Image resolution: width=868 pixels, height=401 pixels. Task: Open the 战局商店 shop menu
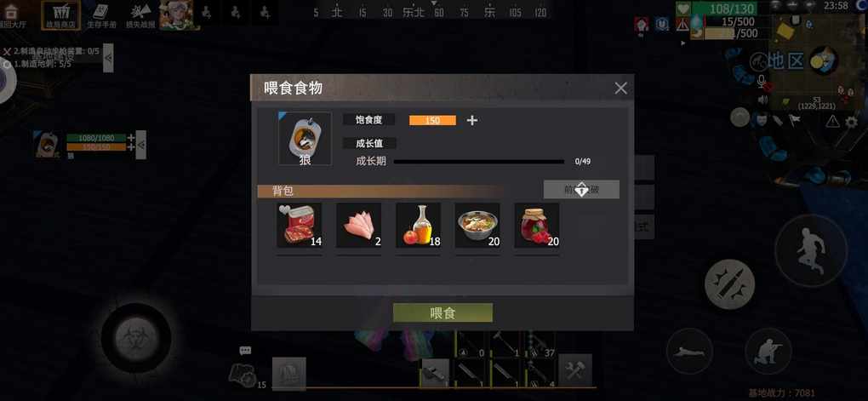[61, 15]
